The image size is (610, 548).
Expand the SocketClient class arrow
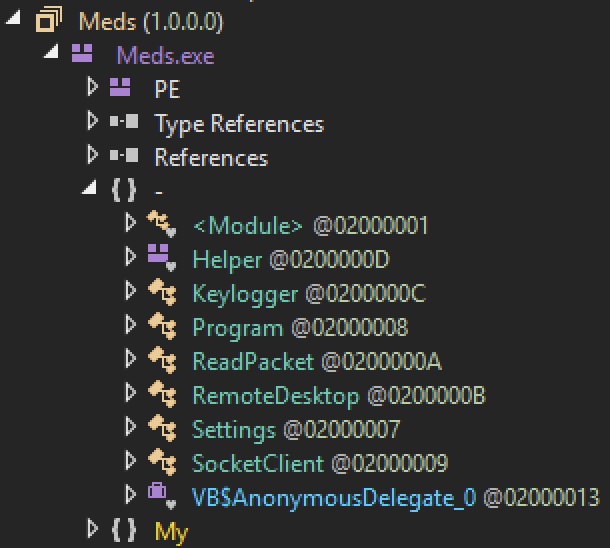click(x=130, y=462)
